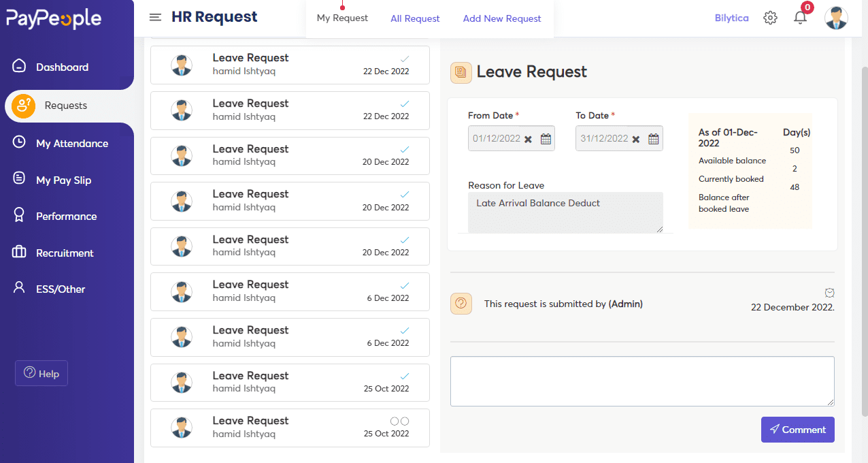Screen dimensions: 868x463
Task: Click the From Date field showing 01/12/2022
Action: click(512, 138)
